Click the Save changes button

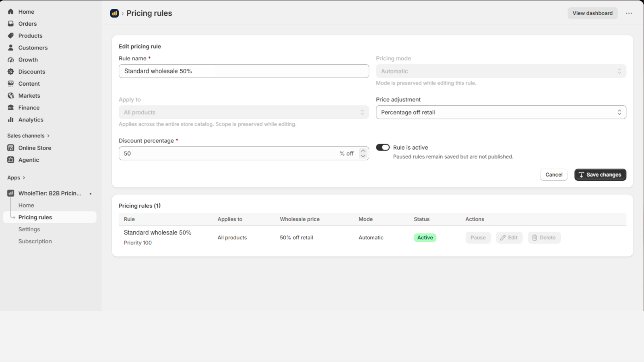[600, 175]
